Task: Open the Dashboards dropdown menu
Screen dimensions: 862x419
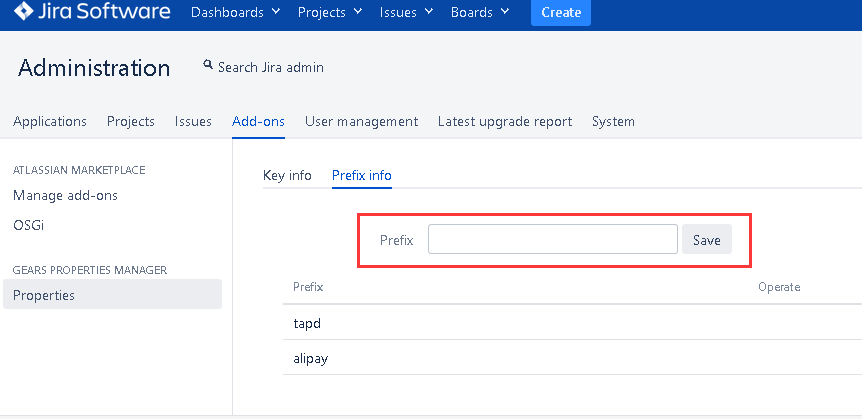Action: 235,12
